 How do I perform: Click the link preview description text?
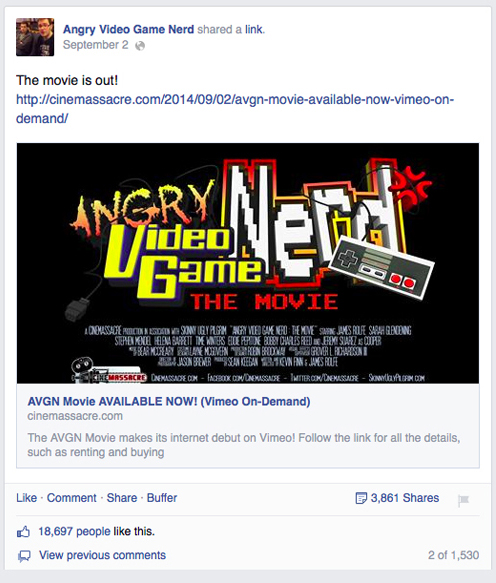point(244,445)
